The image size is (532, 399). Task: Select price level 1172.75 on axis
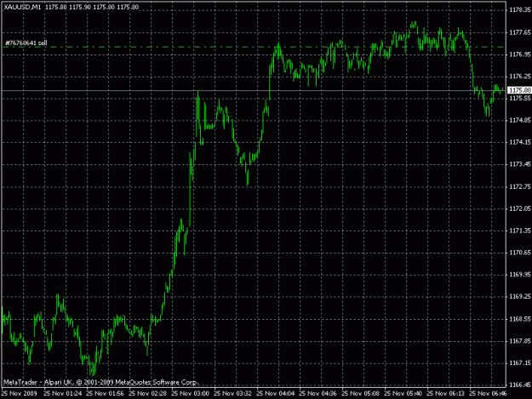click(x=520, y=186)
